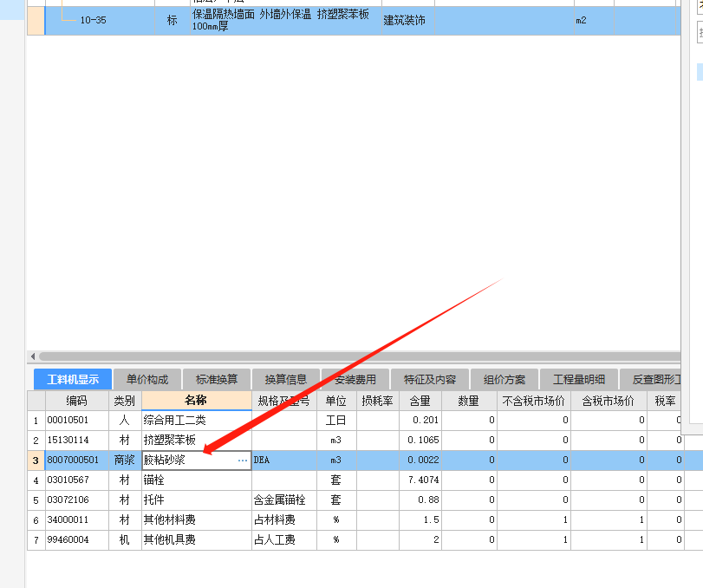This screenshot has width=703, height=588.
Task: Click row number 7 header
Action: click(x=36, y=539)
